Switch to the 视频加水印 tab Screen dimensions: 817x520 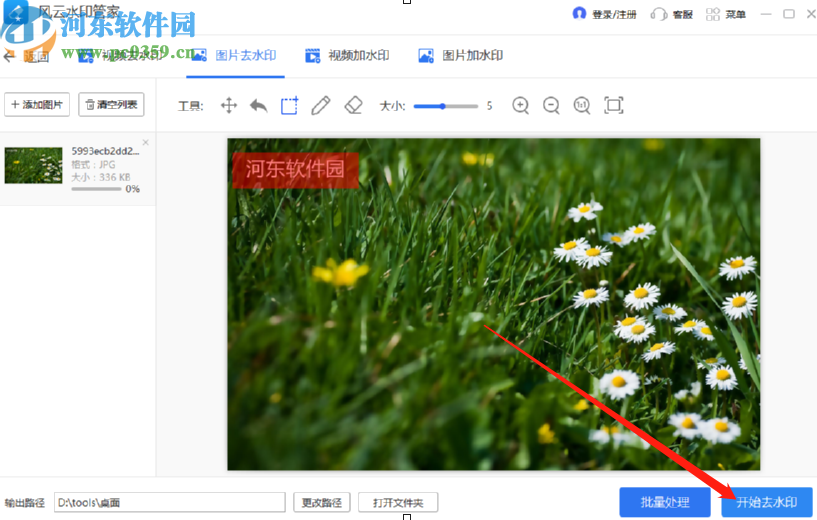point(347,56)
